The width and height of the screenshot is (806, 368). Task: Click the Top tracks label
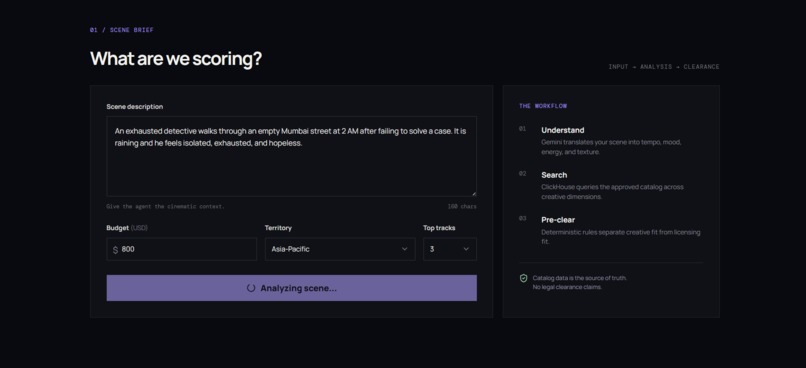(x=439, y=228)
